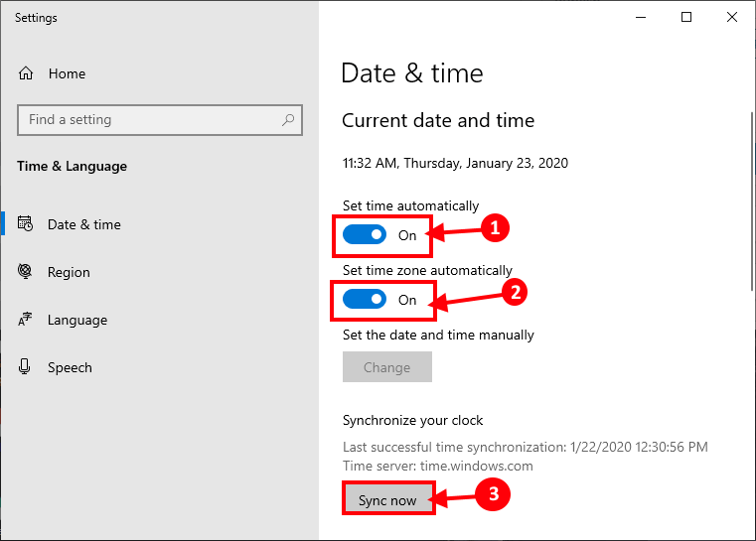Click the Date & time calendar icon

(25, 224)
